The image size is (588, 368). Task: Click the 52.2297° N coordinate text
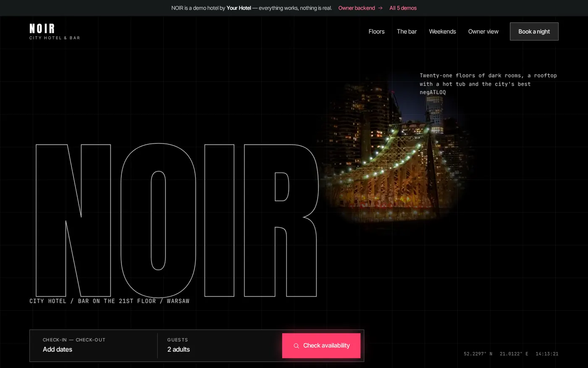click(478, 354)
